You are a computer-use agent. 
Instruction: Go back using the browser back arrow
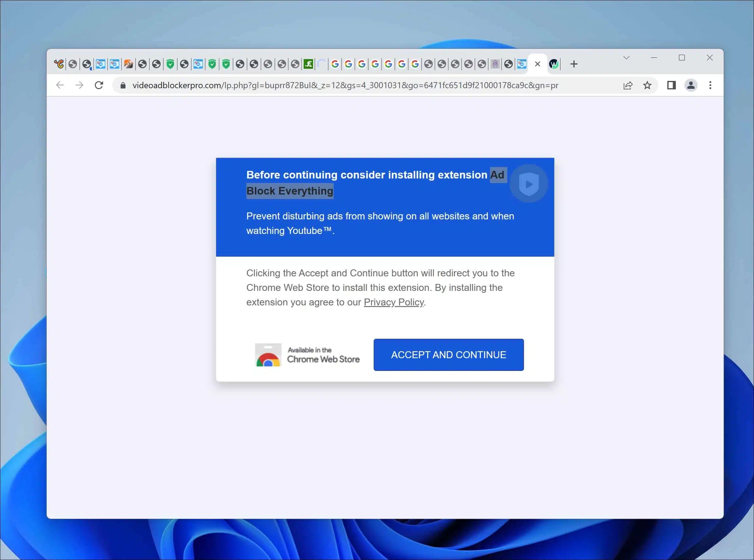(60, 85)
